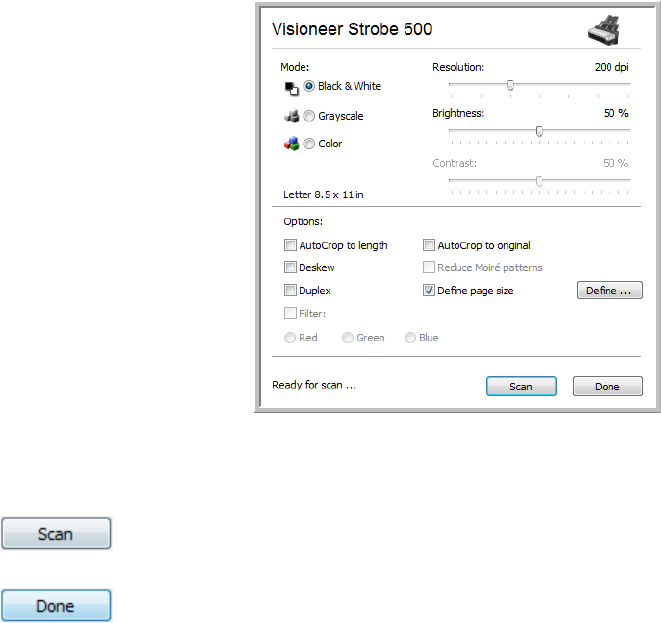
Task: Click the Brightness slider thumb
Action: [539, 132]
